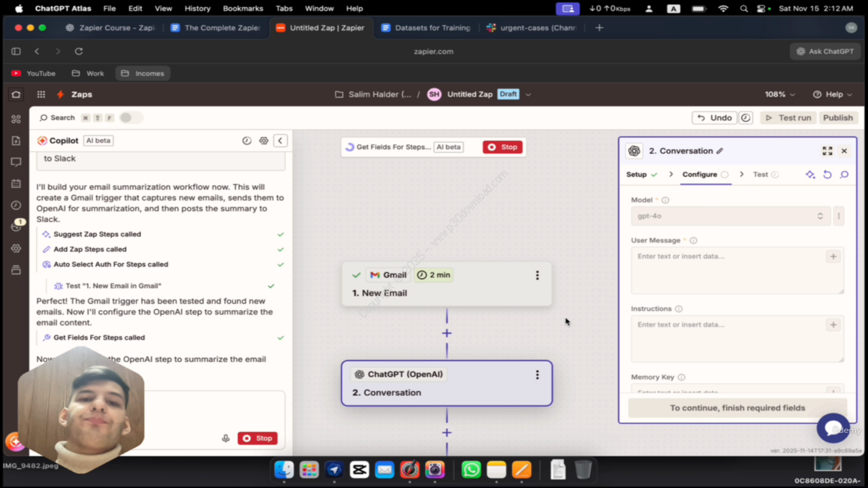
Task: Open the Copilot settings gear icon
Action: 264,141
